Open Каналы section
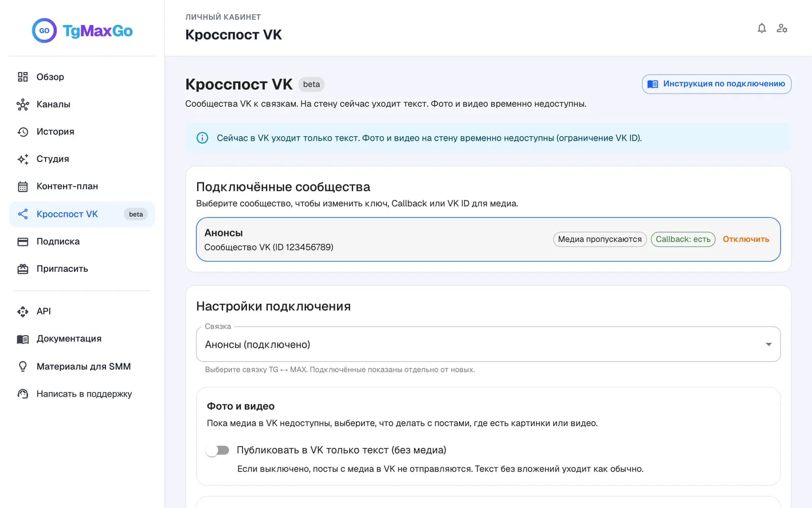 [x=82, y=104]
